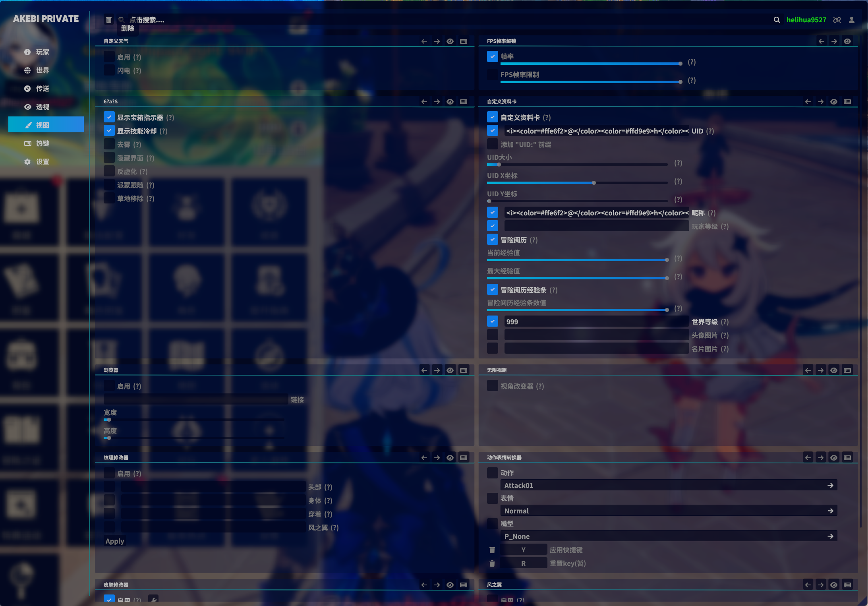Click the broken link icon beside username

click(837, 20)
